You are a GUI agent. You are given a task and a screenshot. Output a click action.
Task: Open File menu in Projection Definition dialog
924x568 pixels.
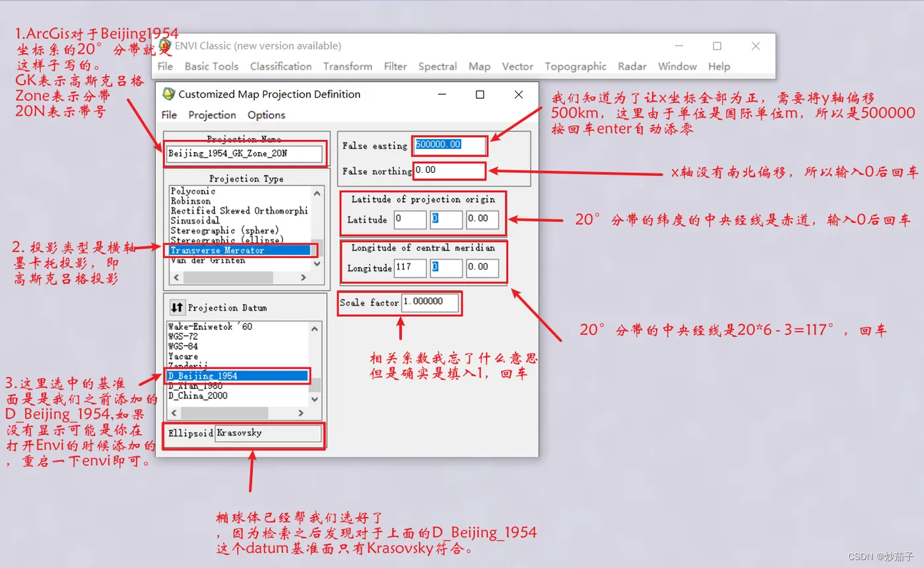pos(170,115)
